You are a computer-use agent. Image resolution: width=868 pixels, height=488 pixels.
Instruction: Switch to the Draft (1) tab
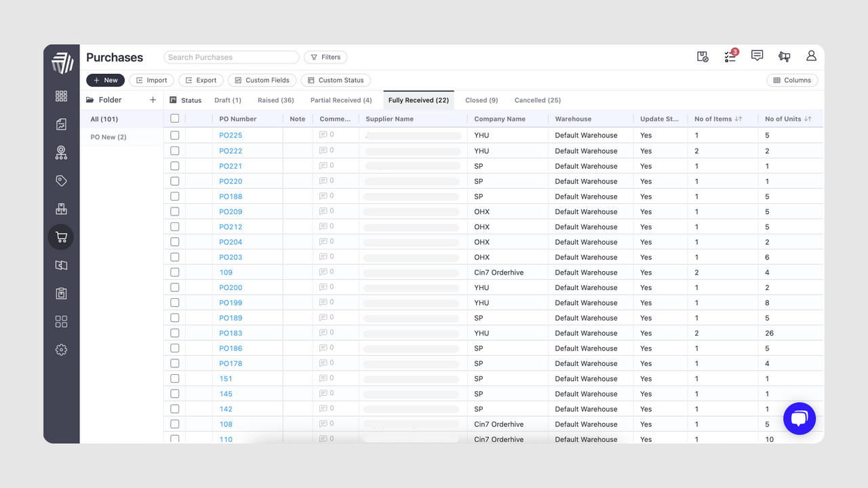(228, 100)
